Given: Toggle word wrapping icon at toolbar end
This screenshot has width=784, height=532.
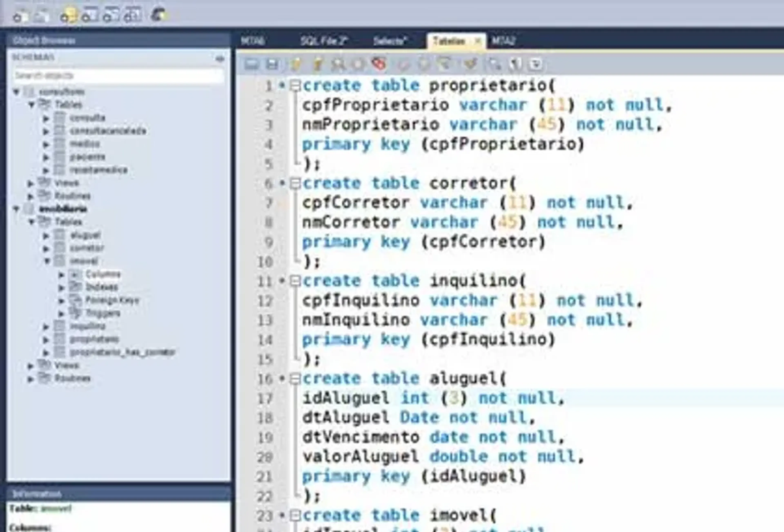Looking at the screenshot, I should click(536, 64).
